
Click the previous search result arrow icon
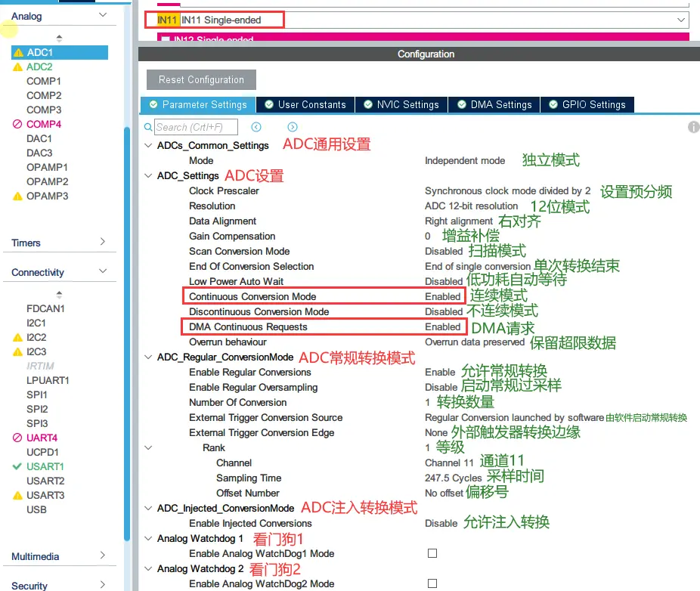pyautogui.click(x=256, y=127)
